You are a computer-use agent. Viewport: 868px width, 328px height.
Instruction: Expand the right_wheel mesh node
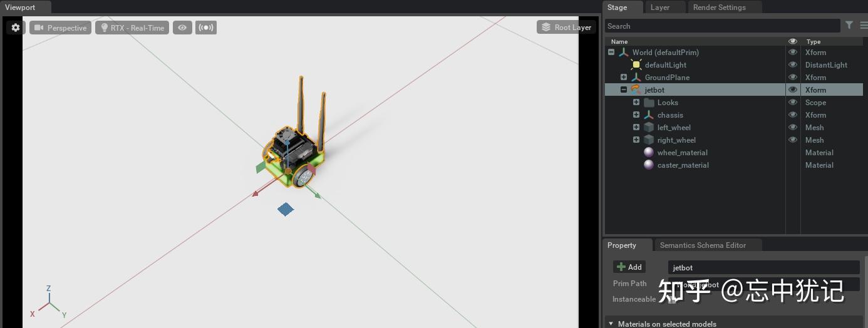coord(636,140)
